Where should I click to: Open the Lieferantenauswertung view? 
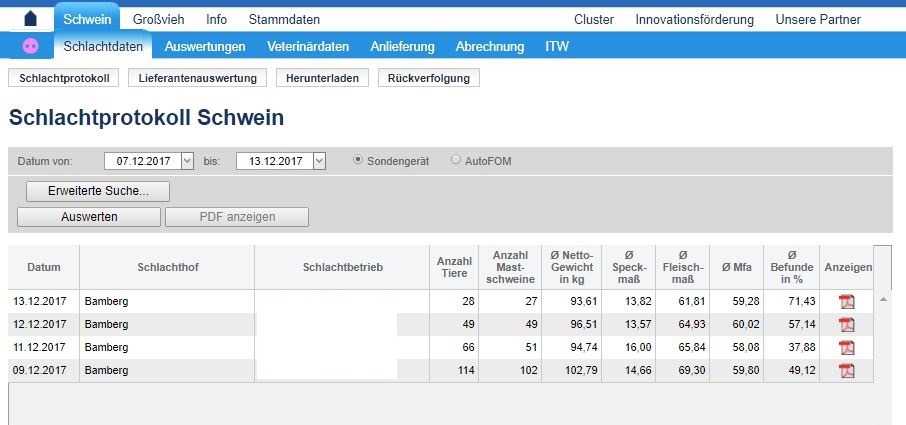[198, 78]
